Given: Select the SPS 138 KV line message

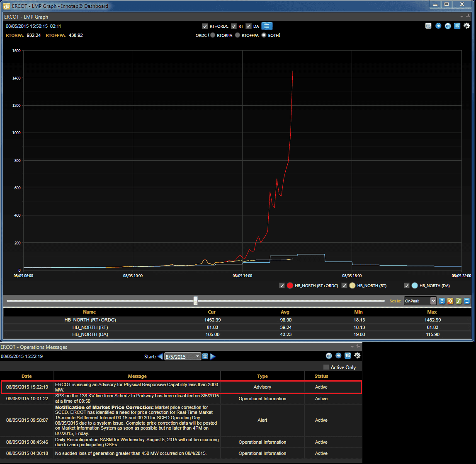Looking at the screenshot, I should pos(181,399).
